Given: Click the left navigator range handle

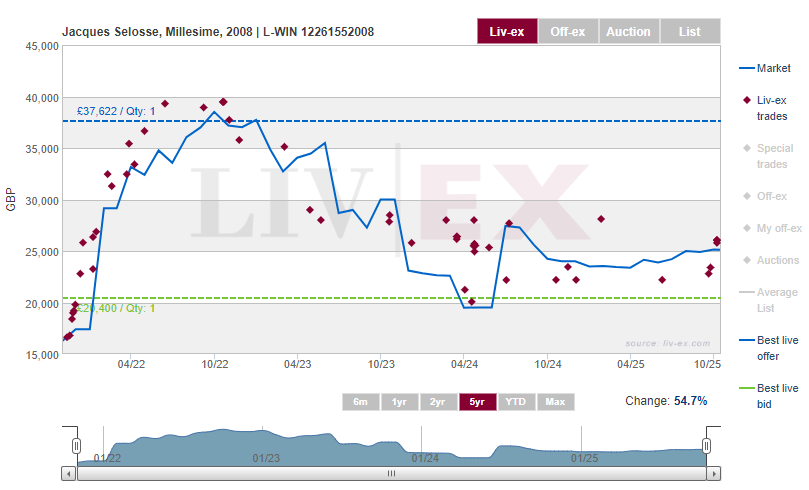Looking at the screenshot, I should pos(76,445).
